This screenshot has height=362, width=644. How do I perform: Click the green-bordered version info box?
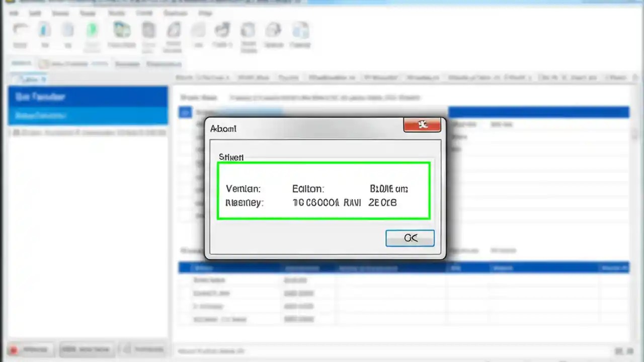click(324, 190)
